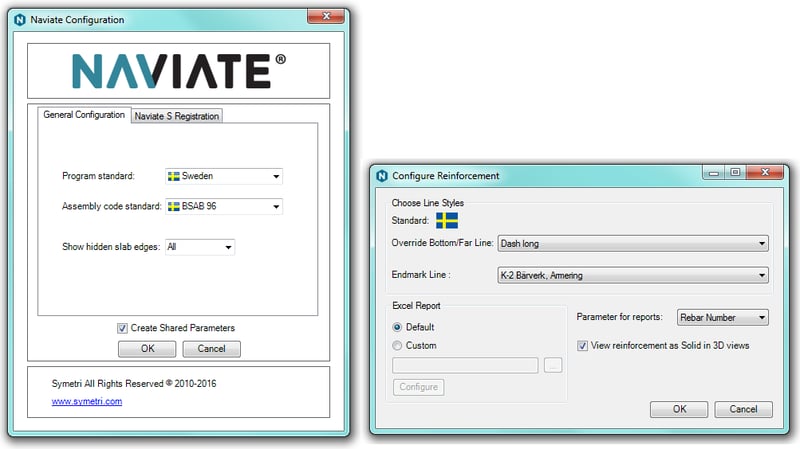Click the Symetri All Rights Reserved text

(x=134, y=384)
